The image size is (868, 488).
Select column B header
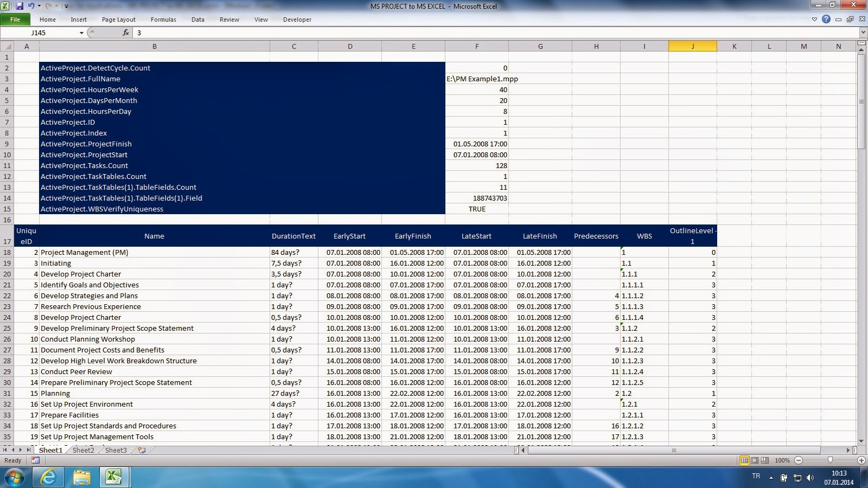point(155,47)
